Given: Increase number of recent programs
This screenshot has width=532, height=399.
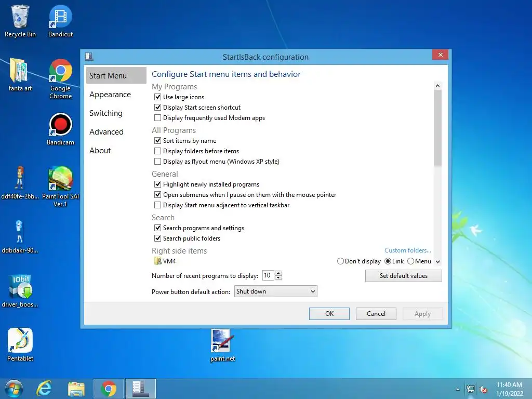Looking at the screenshot, I should click(x=278, y=273).
